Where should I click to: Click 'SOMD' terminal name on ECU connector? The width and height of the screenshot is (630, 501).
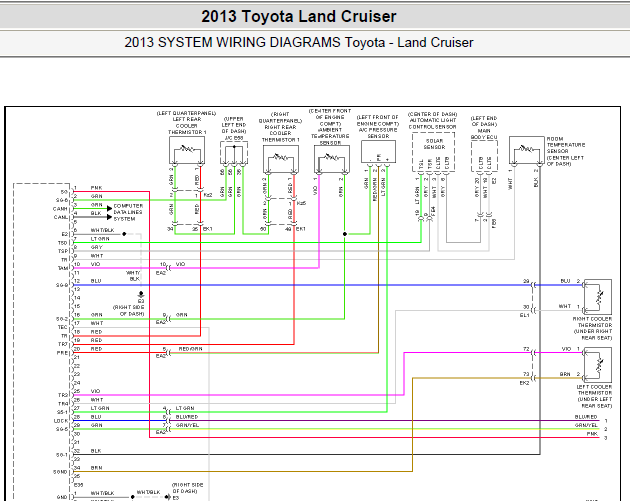coord(61,472)
